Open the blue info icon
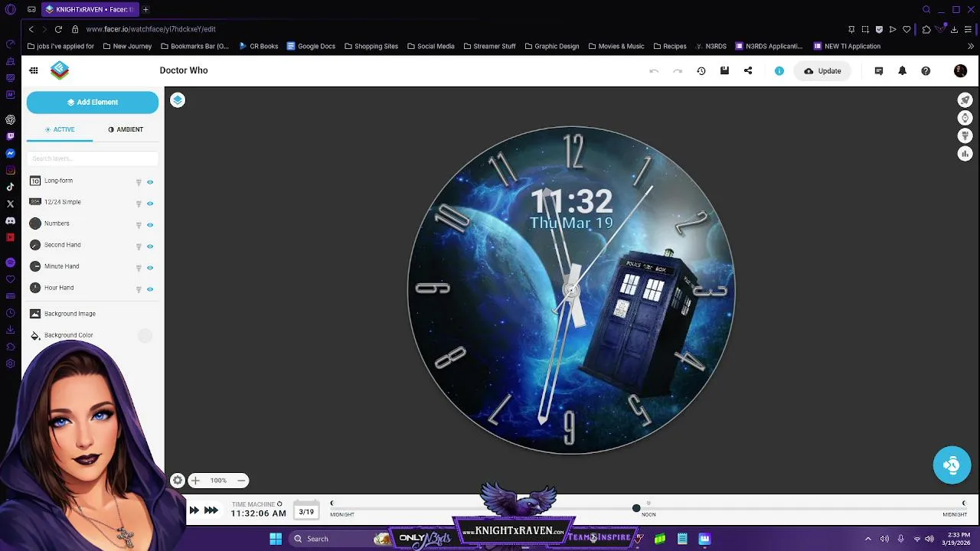The height and width of the screenshot is (551, 980). [x=779, y=71]
